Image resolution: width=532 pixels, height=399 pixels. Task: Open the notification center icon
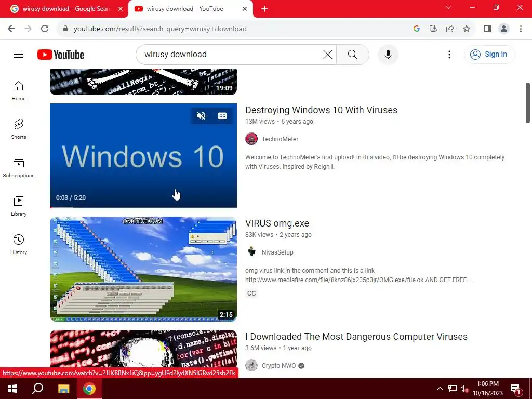tap(515, 389)
